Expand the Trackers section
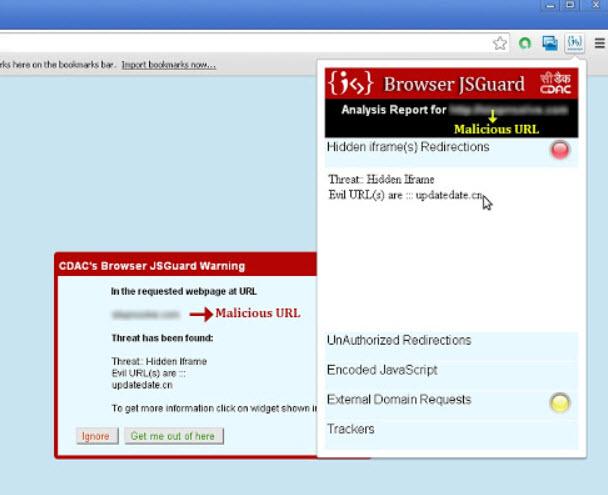 [x=451, y=433]
